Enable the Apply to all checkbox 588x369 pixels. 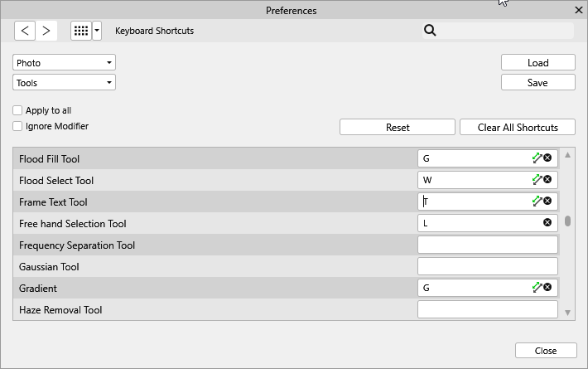(x=18, y=110)
